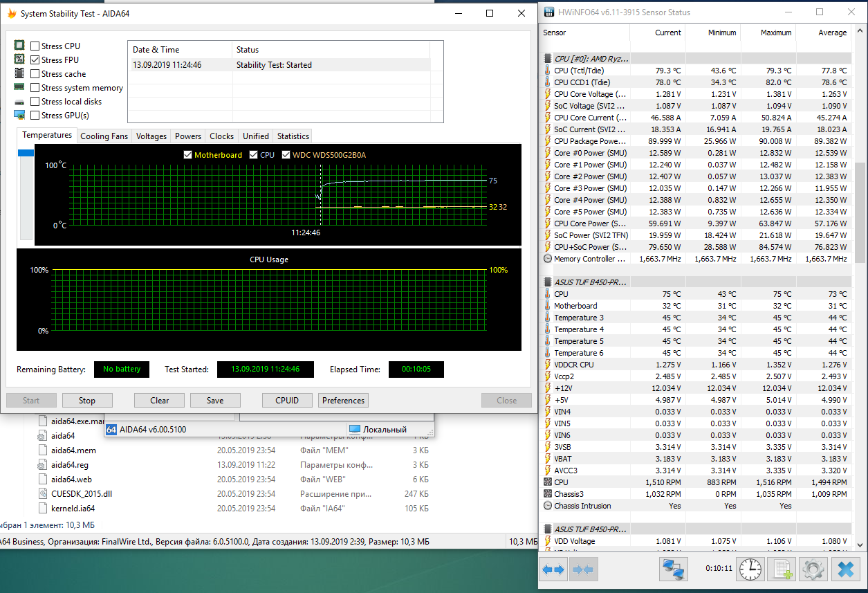Open AIDA64 Preferences
Screen dimensions: 868x593
pos(343,400)
